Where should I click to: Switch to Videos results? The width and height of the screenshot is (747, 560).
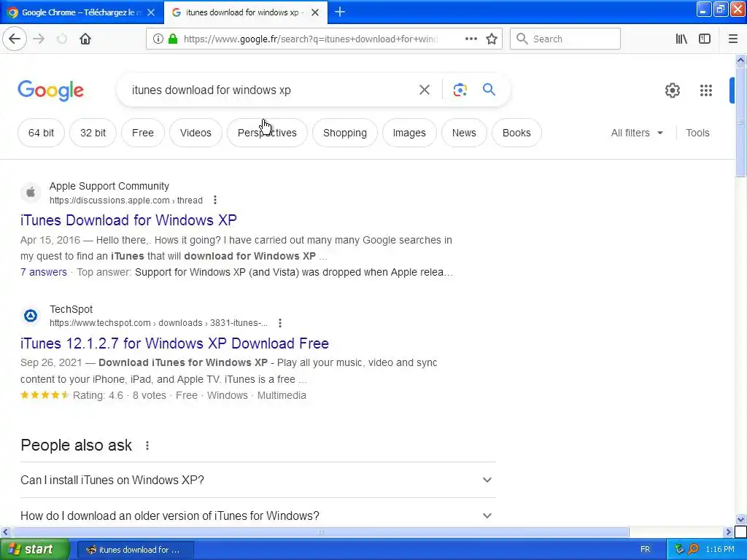pyautogui.click(x=196, y=133)
